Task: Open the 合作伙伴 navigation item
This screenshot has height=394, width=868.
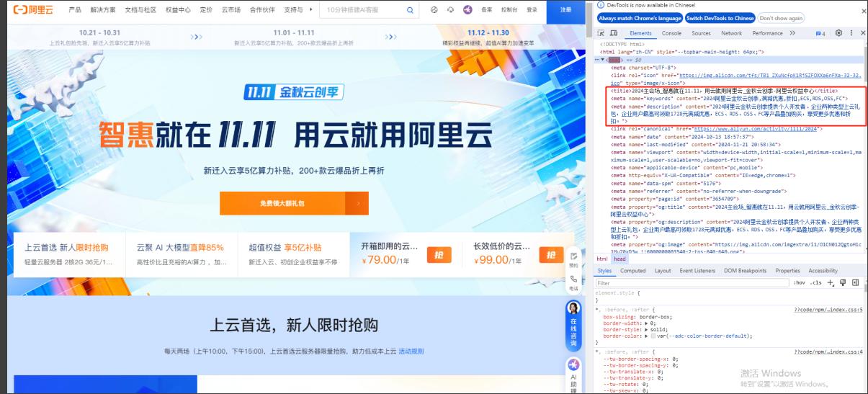Action: (262, 10)
